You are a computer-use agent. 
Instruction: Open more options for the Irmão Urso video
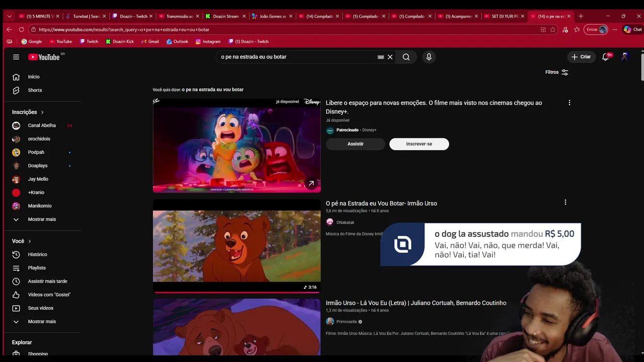point(565,202)
